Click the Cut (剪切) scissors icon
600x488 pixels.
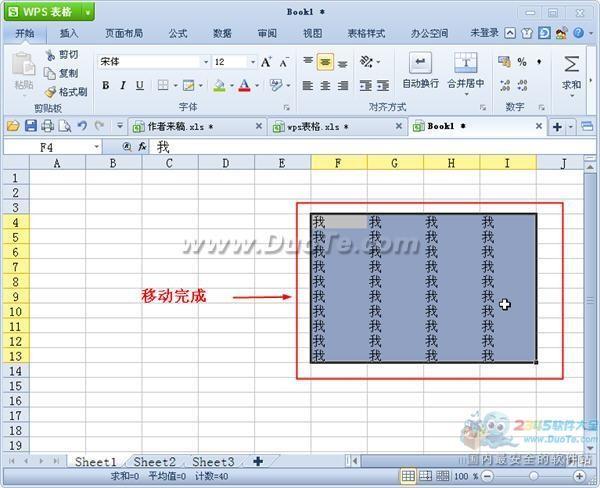(x=51, y=55)
